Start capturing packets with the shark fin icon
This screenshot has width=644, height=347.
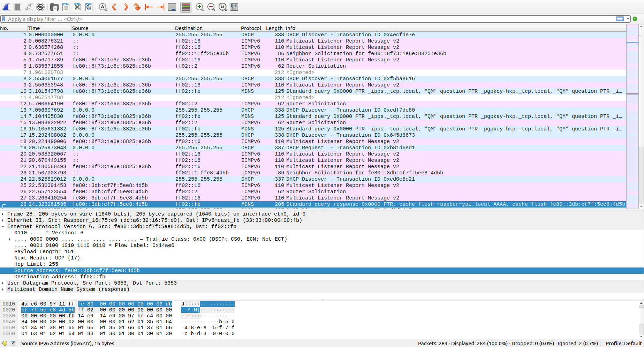[x=6, y=7]
